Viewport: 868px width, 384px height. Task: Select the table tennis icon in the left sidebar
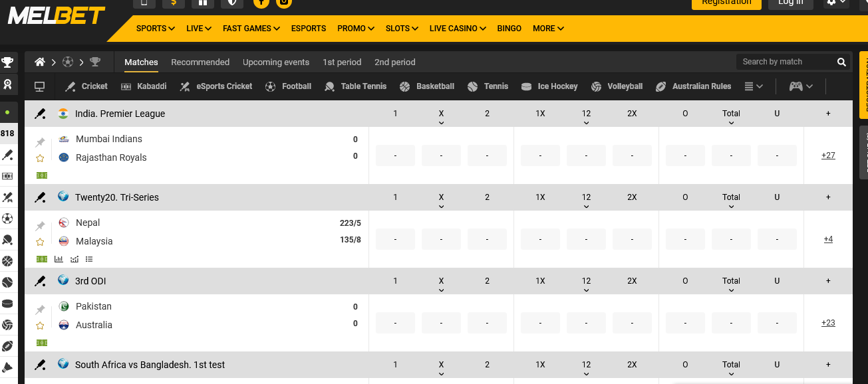[x=7, y=240]
